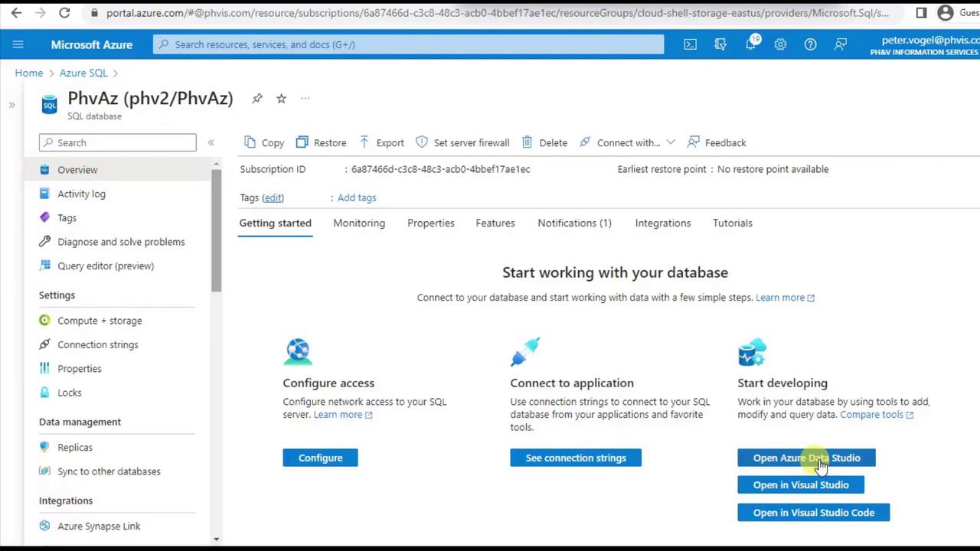
Task: Click the resource menu scrollbar thumb
Action: click(x=217, y=230)
